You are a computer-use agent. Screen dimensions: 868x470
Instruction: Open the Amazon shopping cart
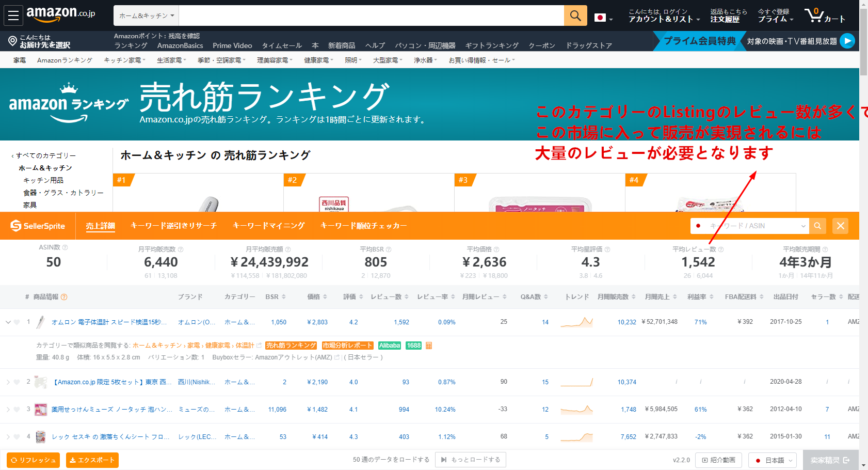824,15
